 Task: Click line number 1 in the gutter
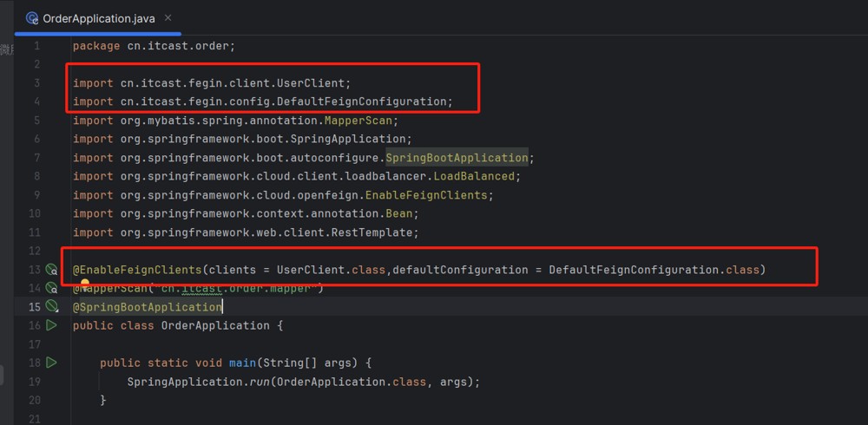click(x=37, y=46)
